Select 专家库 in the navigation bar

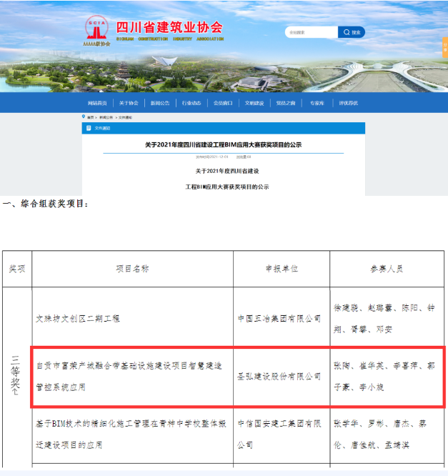pos(317,103)
